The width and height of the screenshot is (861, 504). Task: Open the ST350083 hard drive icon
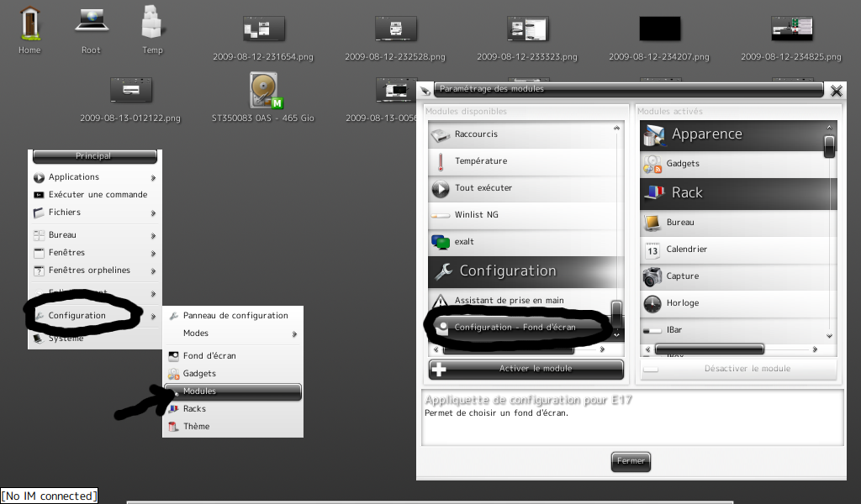point(263,91)
